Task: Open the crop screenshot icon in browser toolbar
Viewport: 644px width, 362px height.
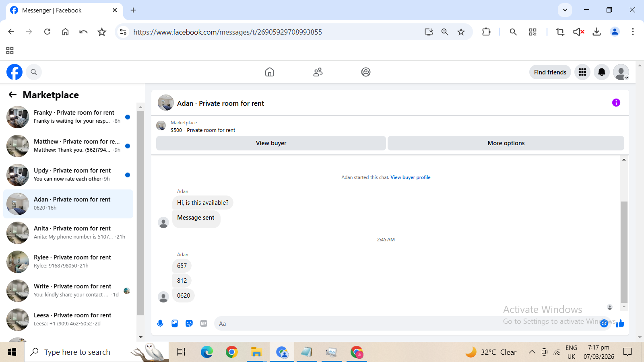Action: click(x=560, y=32)
